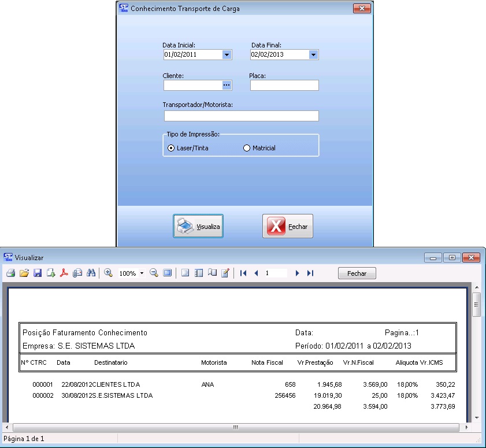The width and height of the screenshot is (486, 448).
Task: Open report file with folder icon
Action: [x=24, y=273]
